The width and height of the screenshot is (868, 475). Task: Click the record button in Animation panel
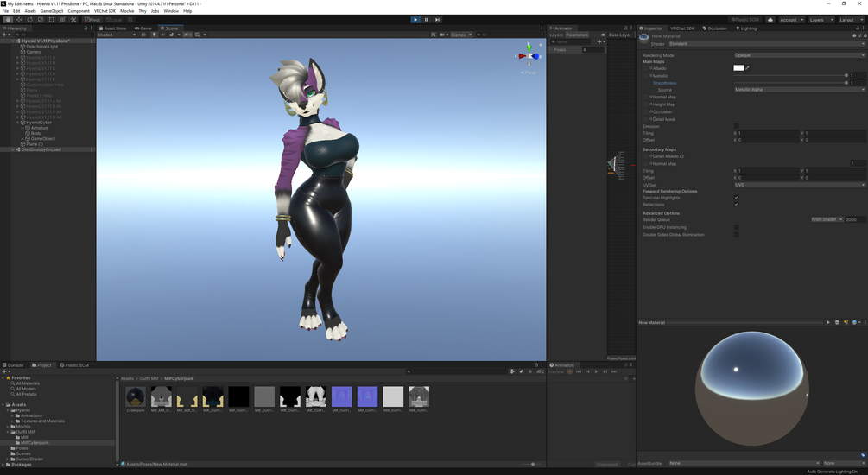[570, 371]
